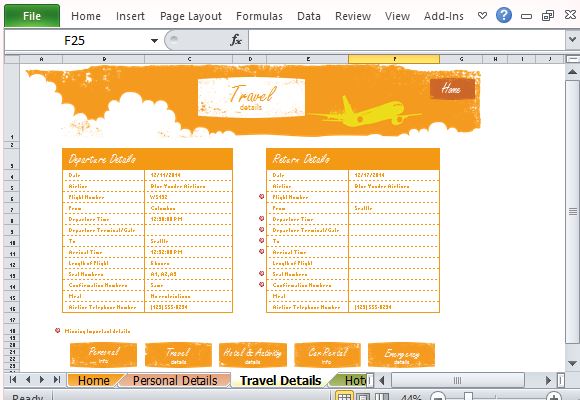580x400 pixels.
Task: Go to first sheet tab arrow
Action: 13,380
